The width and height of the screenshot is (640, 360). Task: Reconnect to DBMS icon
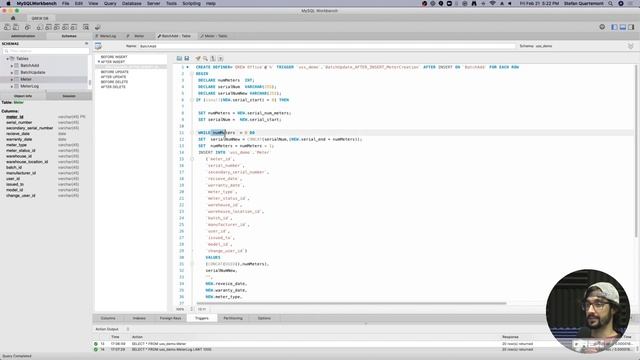(98, 27)
